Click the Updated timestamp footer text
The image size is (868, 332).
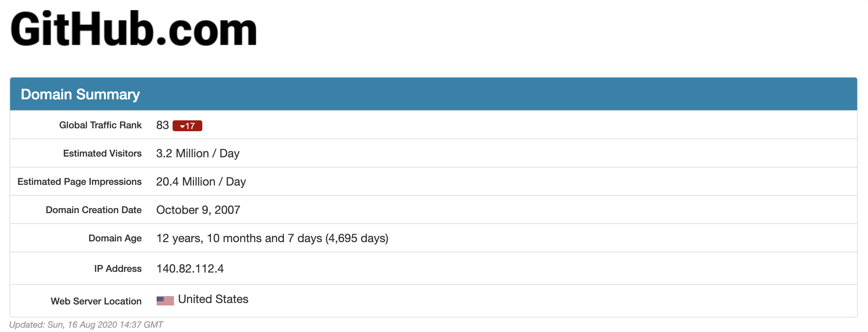point(86,324)
